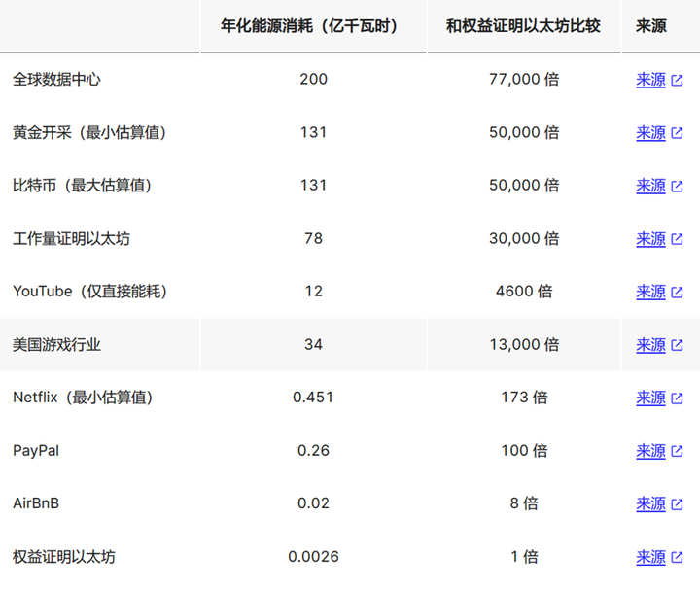
Task: Open the 来源 link for 工作量证明以太坊
Action: (650, 239)
